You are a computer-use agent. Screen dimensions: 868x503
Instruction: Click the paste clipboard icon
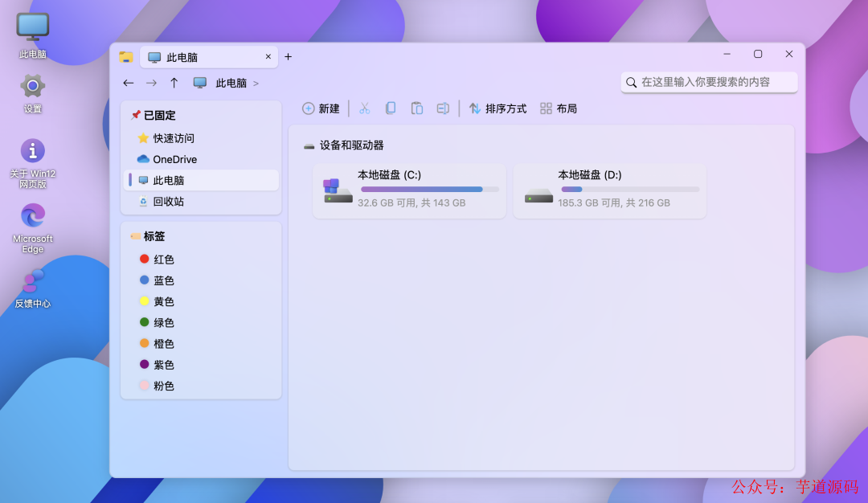[417, 108]
